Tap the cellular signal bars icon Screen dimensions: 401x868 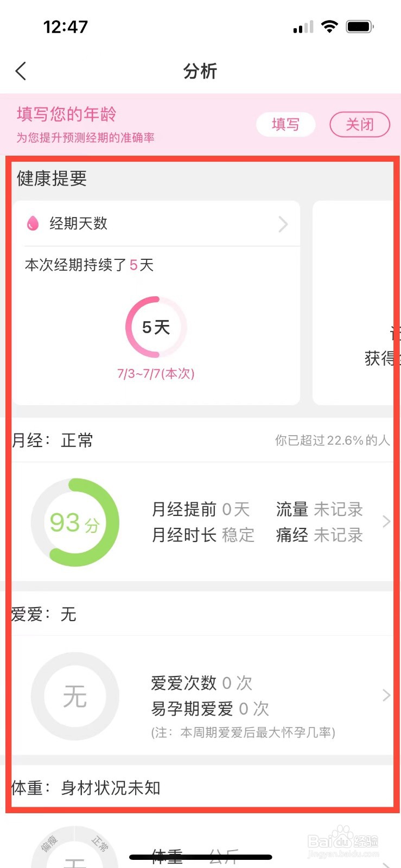point(303,27)
